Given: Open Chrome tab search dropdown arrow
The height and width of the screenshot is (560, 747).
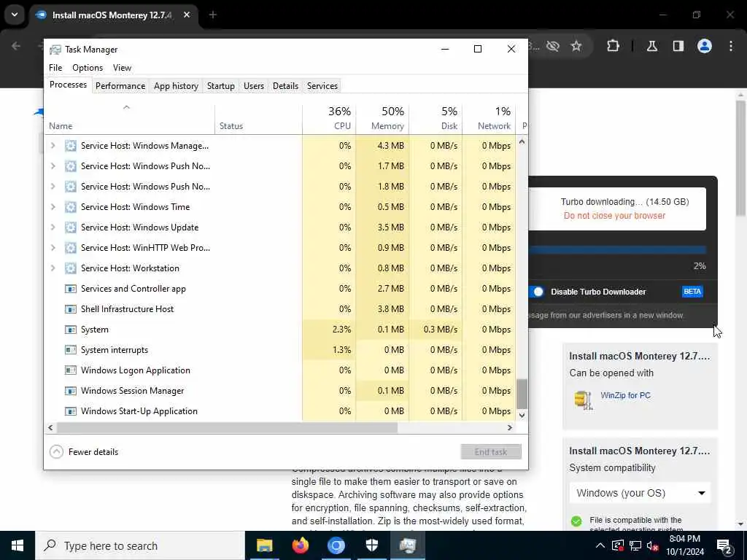Looking at the screenshot, I should click(x=15, y=15).
